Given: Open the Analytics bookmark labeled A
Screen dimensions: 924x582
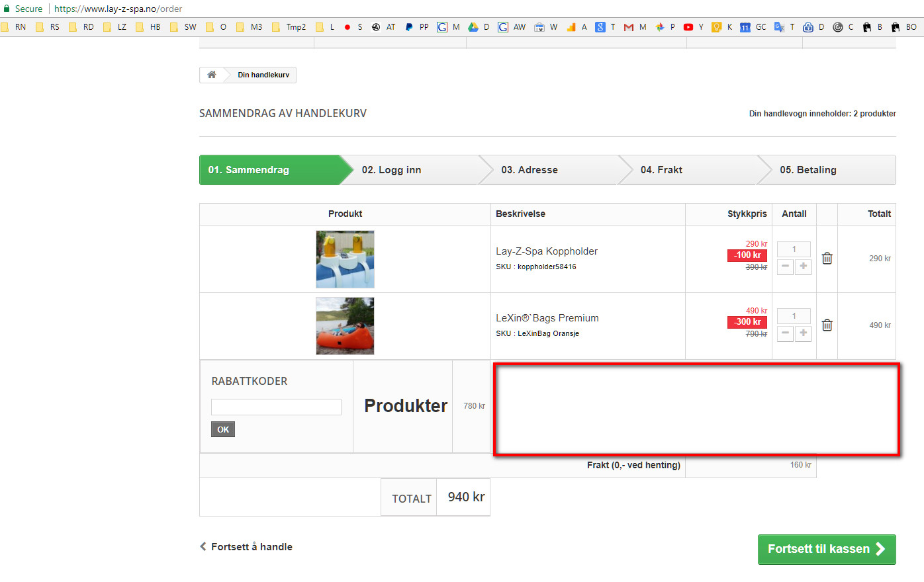Looking at the screenshot, I should click(x=577, y=27).
